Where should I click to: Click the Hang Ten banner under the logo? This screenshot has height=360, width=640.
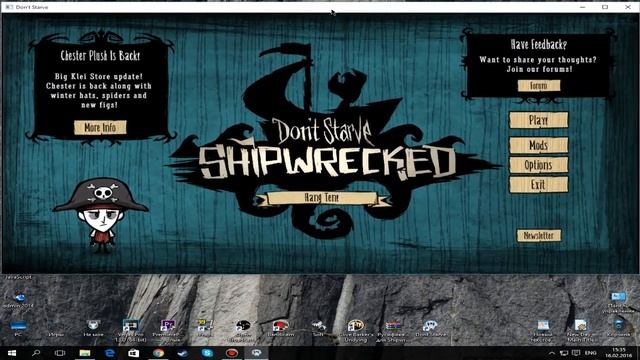click(322, 198)
